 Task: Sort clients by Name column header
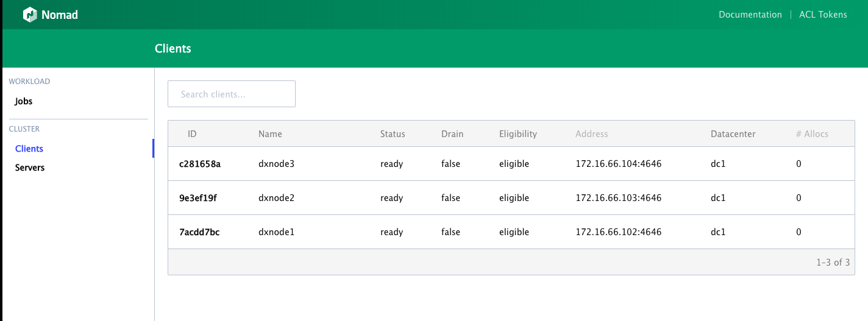click(x=270, y=134)
